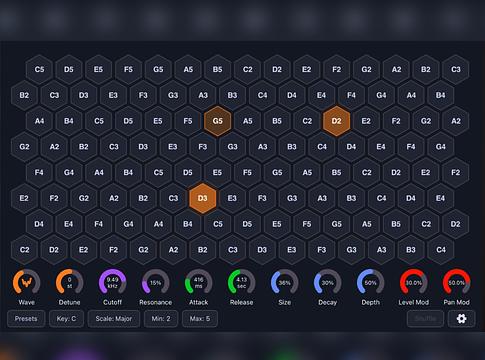Open the Key: C selector
Screen dimensions: 485x360
pyautogui.click(x=66, y=319)
